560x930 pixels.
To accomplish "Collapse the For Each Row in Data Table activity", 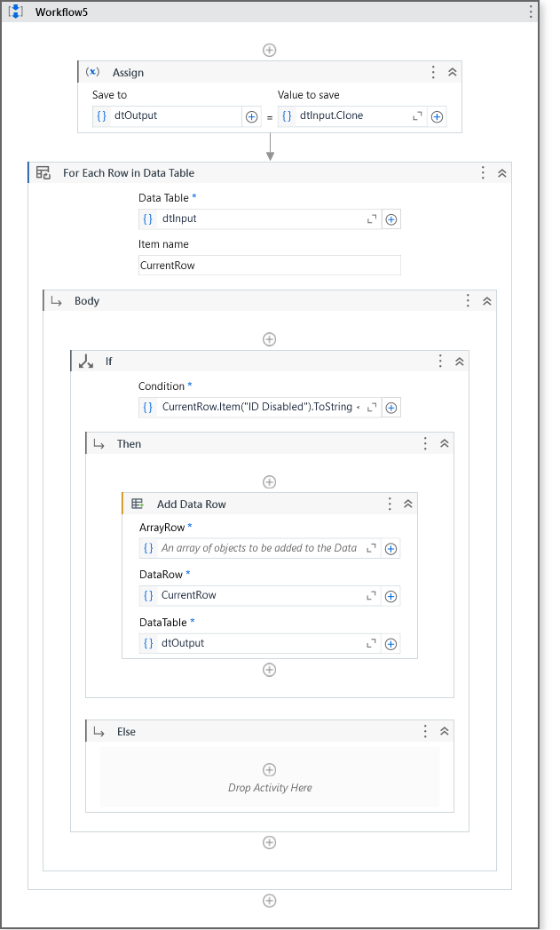I will pos(501,172).
